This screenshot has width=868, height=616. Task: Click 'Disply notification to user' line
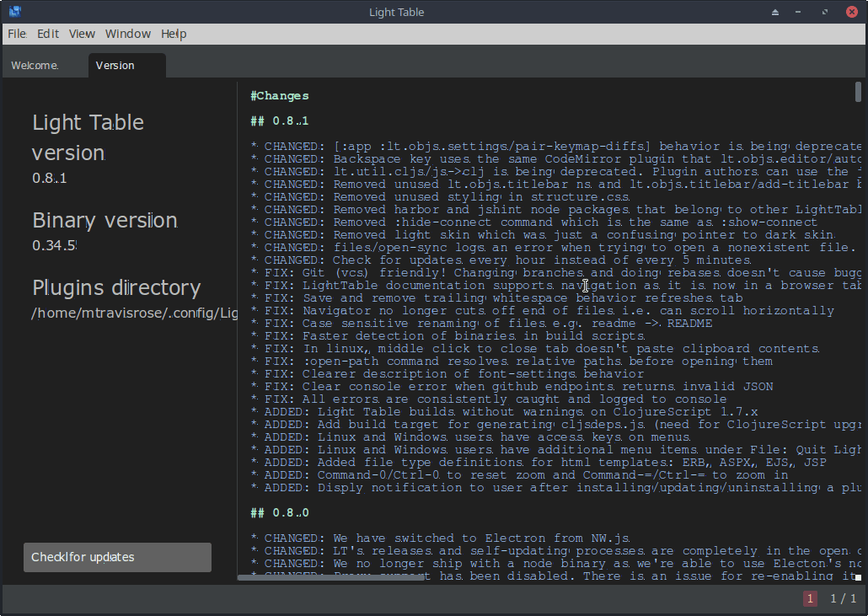pos(556,488)
